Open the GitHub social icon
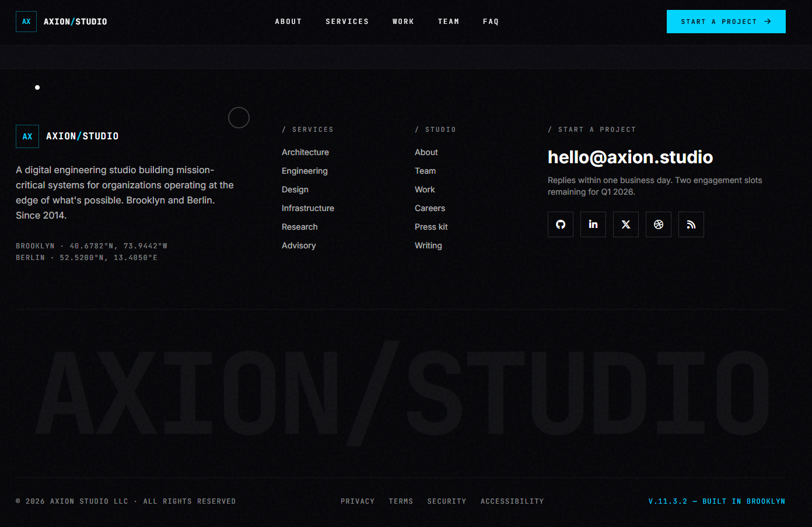Viewport: 812px width, 527px height. click(561, 224)
